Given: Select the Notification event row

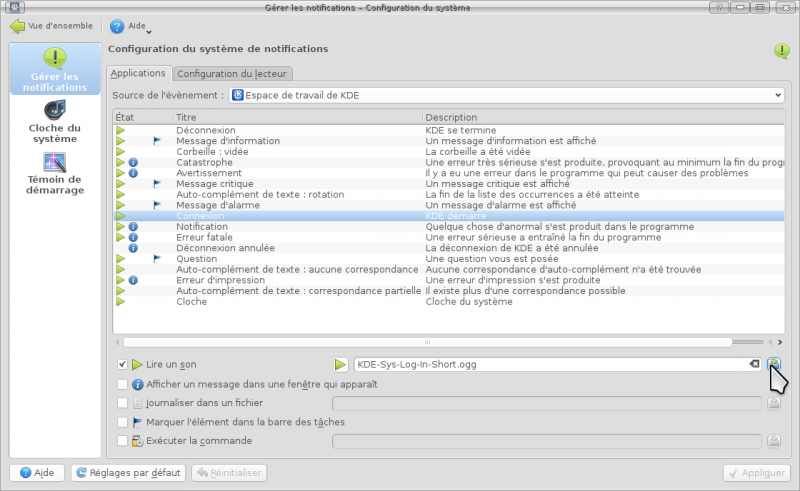Looking at the screenshot, I should pyautogui.click(x=448, y=227).
